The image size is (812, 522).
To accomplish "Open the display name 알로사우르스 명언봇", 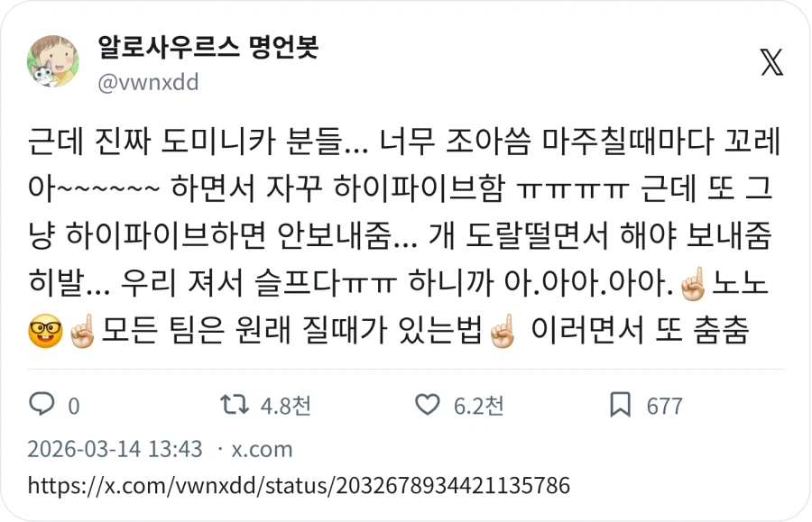I will pos(208,48).
